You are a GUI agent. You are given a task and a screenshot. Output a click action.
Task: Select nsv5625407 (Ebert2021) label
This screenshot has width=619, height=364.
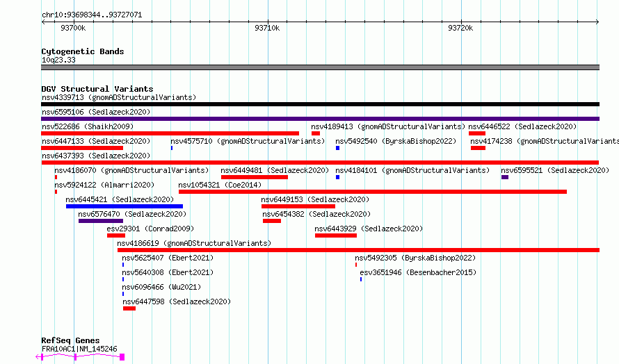pyautogui.click(x=168, y=258)
